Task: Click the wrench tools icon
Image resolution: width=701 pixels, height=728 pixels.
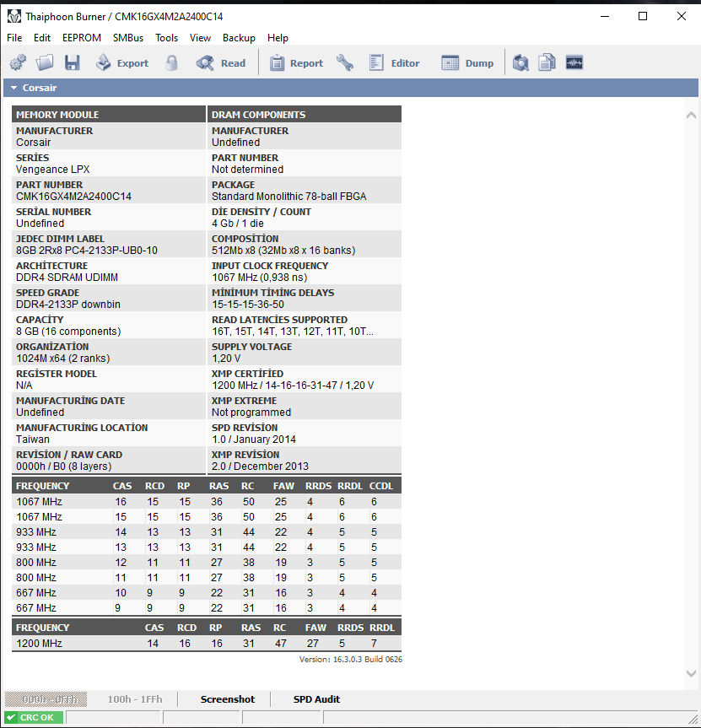Action: (344, 62)
